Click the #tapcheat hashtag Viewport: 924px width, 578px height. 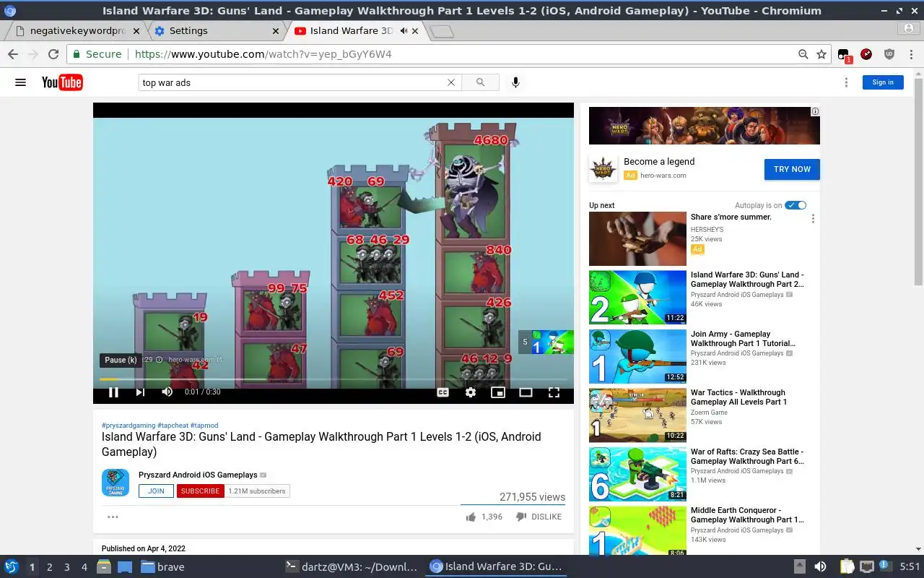(x=173, y=426)
